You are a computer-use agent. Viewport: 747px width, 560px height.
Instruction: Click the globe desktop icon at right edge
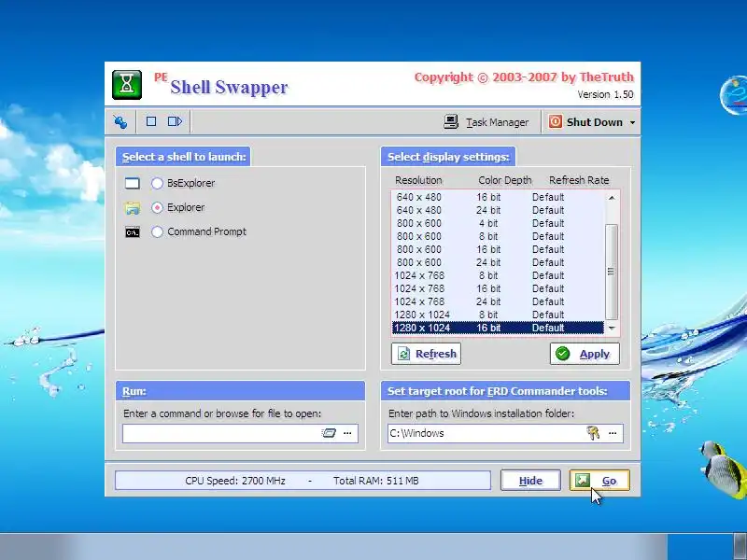click(x=734, y=95)
